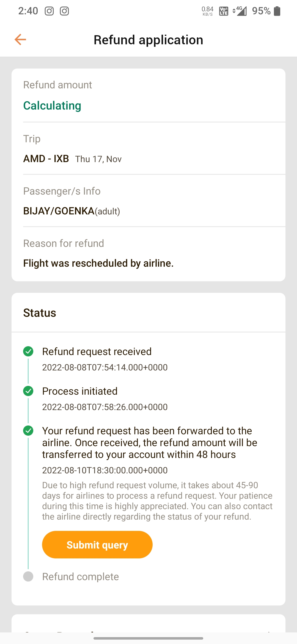Tap the Calculating refund amount text
Image resolution: width=297 pixels, height=644 pixels.
pyautogui.click(x=52, y=106)
